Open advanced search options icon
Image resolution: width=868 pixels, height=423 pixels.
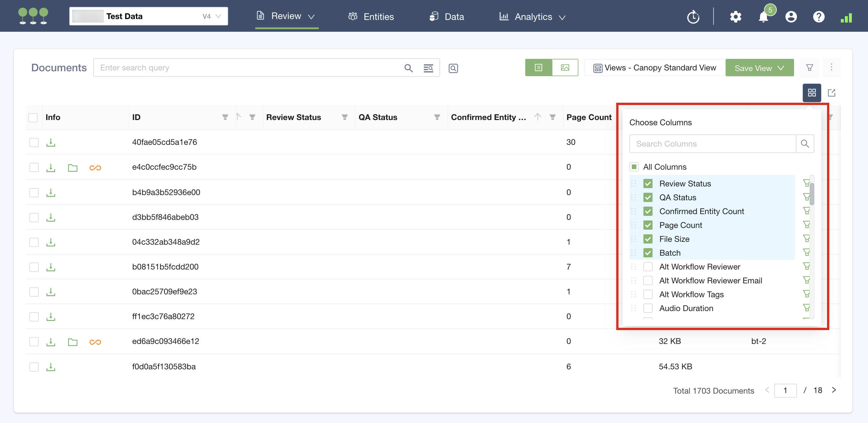pyautogui.click(x=428, y=68)
